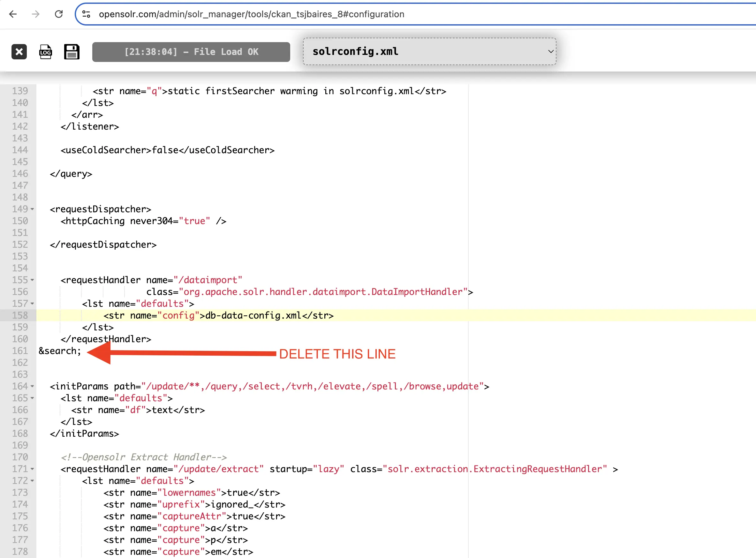Click browser forward arrow
This screenshot has height=558, width=756.
35,14
